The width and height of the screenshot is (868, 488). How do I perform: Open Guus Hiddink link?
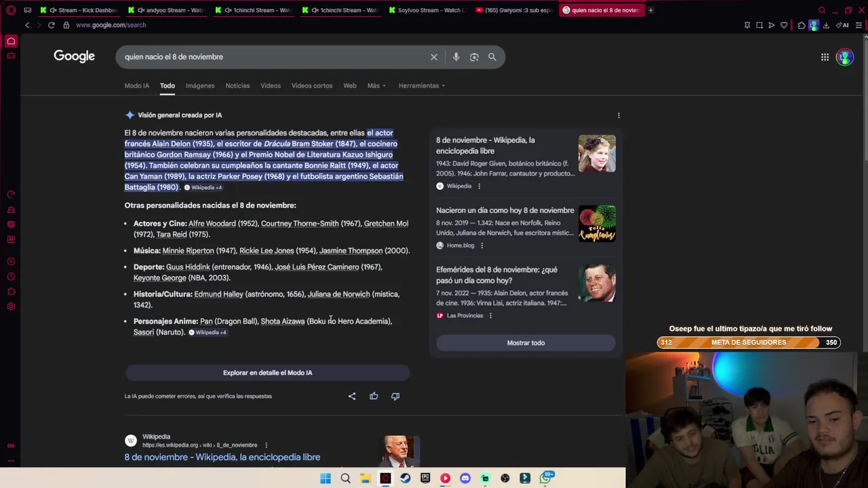click(188, 267)
